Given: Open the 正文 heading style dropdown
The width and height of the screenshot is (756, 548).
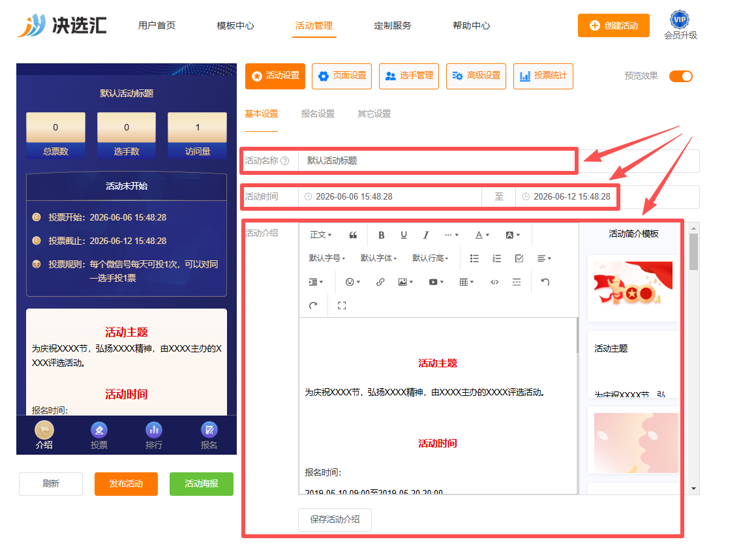Looking at the screenshot, I should pyautogui.click(x=321, y=235).
